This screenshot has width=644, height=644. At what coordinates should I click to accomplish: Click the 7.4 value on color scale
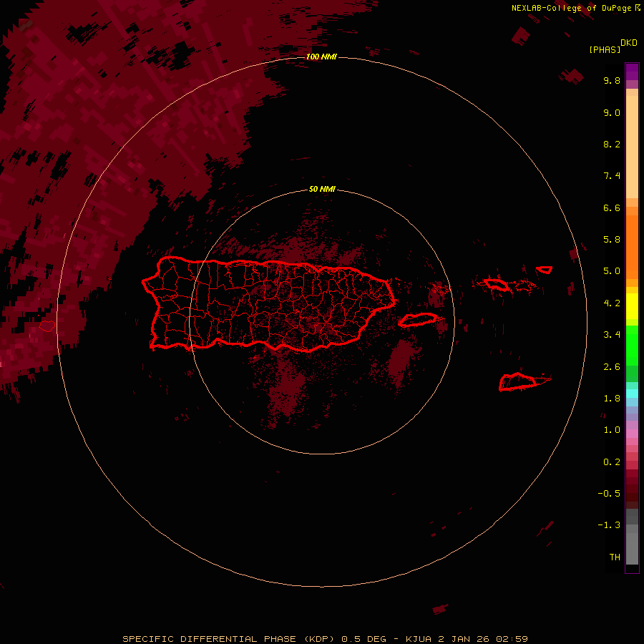(612, 176)
